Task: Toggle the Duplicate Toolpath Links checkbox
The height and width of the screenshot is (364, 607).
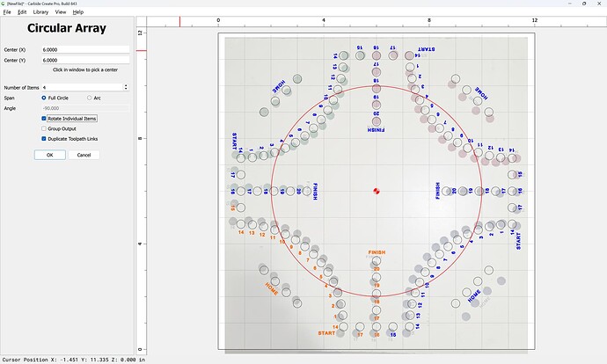Action: click(x=44, y=139)
